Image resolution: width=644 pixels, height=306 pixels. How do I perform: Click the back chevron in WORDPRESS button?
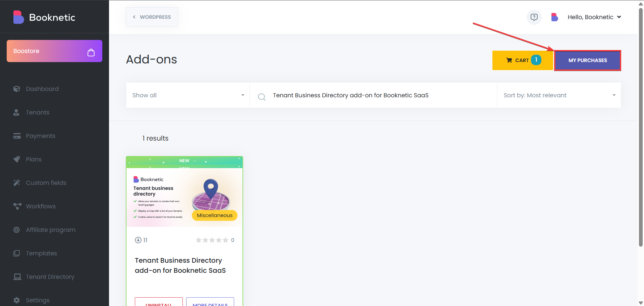(x=134, y=17)
